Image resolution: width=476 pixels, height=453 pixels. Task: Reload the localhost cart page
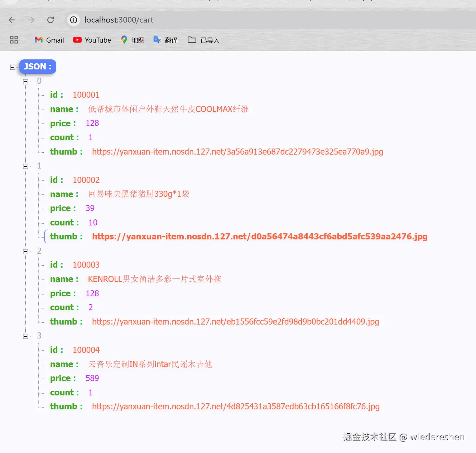coord(51,20)
